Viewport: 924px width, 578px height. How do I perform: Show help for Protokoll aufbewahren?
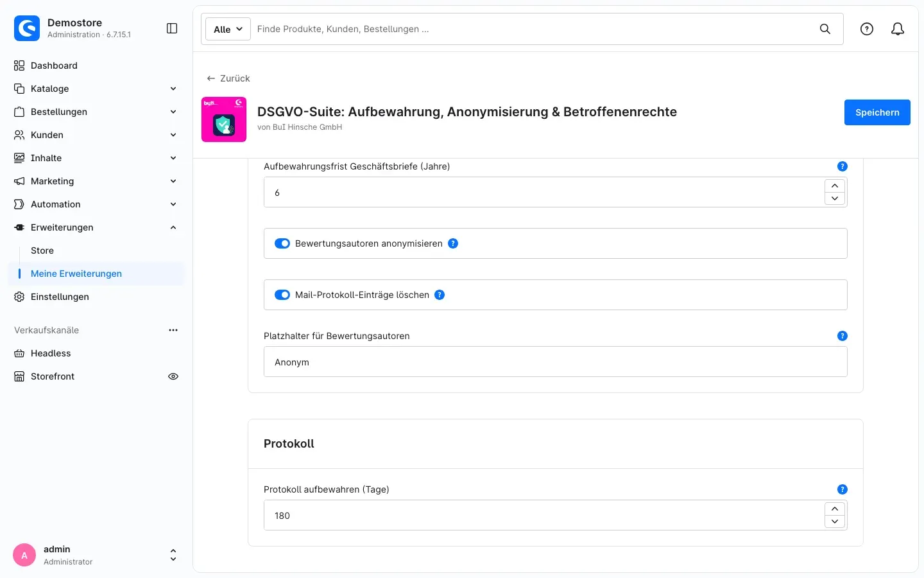point(843,489)
